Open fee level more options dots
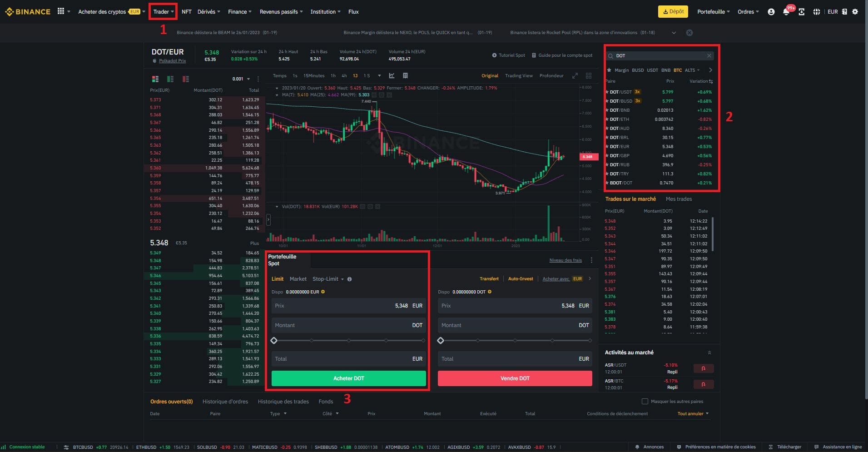Viewport: 868px width, 452px height. coord(591,260)
